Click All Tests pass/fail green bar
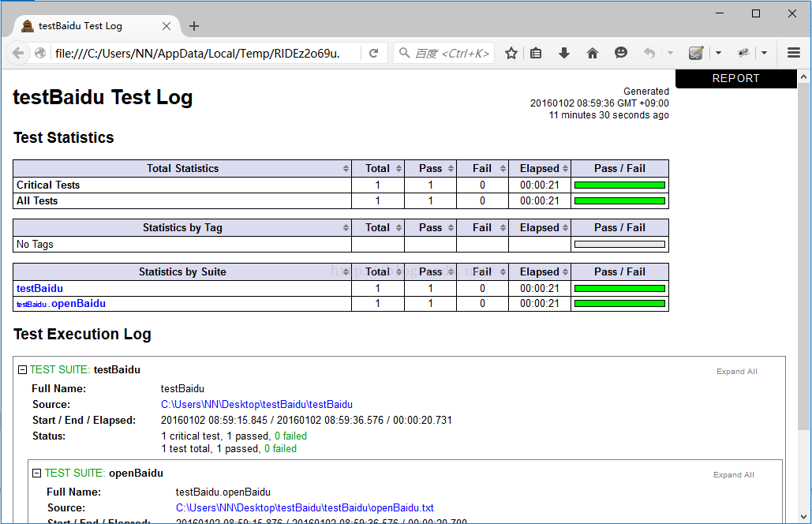This screenshot has height=524, width=812. [x=620, y=201]
